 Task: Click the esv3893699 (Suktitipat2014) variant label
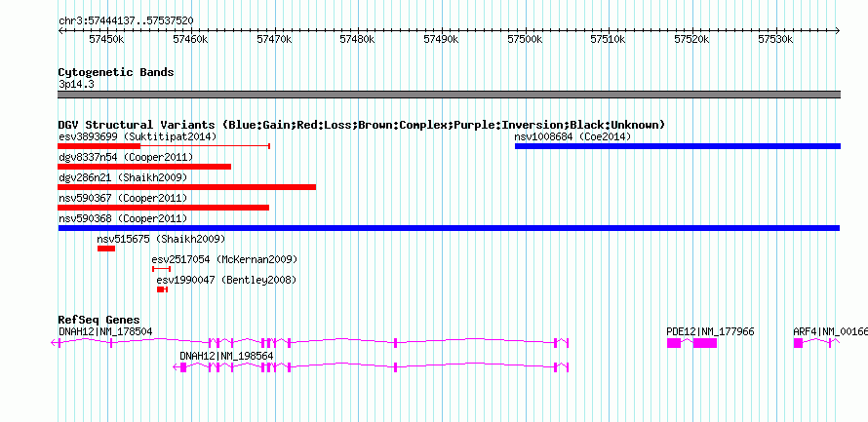click(x=138, y=136)
